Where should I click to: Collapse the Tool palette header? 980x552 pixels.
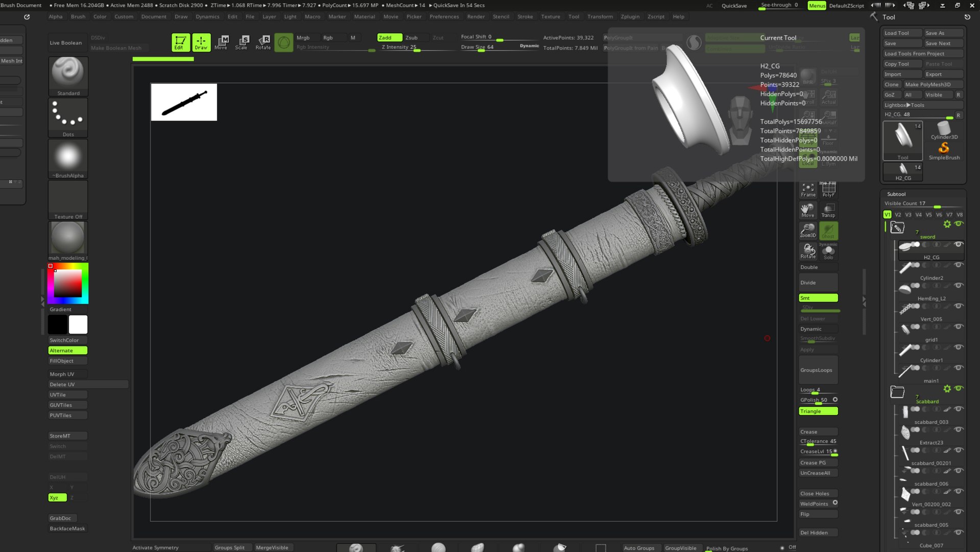(x=889, y=17)
